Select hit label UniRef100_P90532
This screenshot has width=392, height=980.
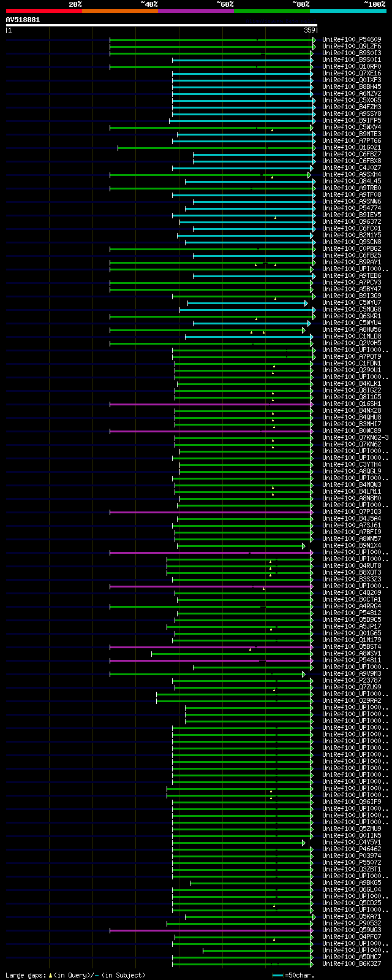[x=352, y=923]
